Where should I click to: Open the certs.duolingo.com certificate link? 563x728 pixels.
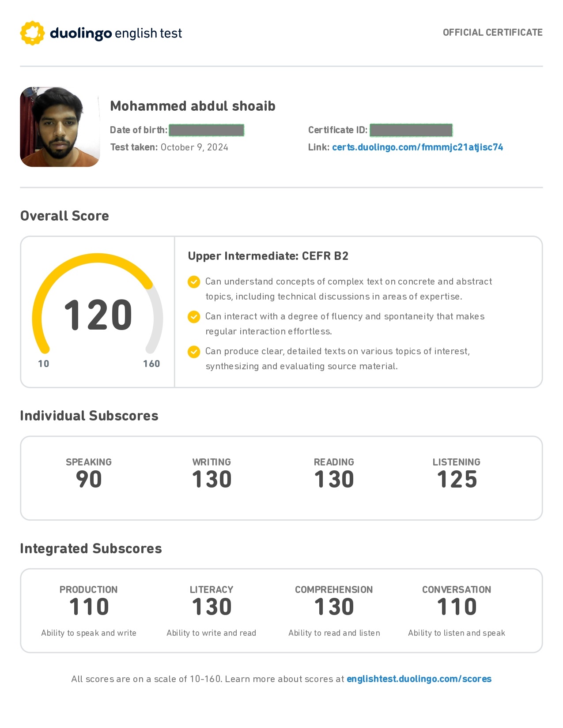click(x=417, y=147)
